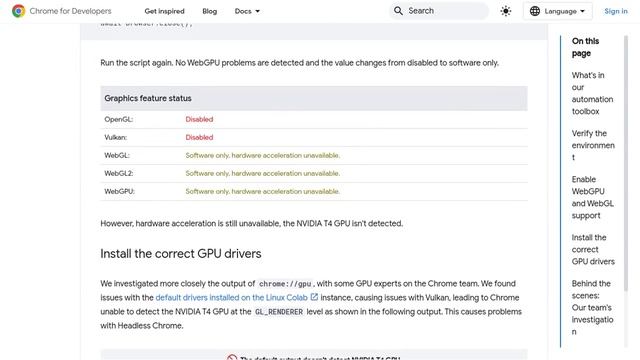Go to the Blog tab
The image size is (640, 360).
tap(209, 11)
